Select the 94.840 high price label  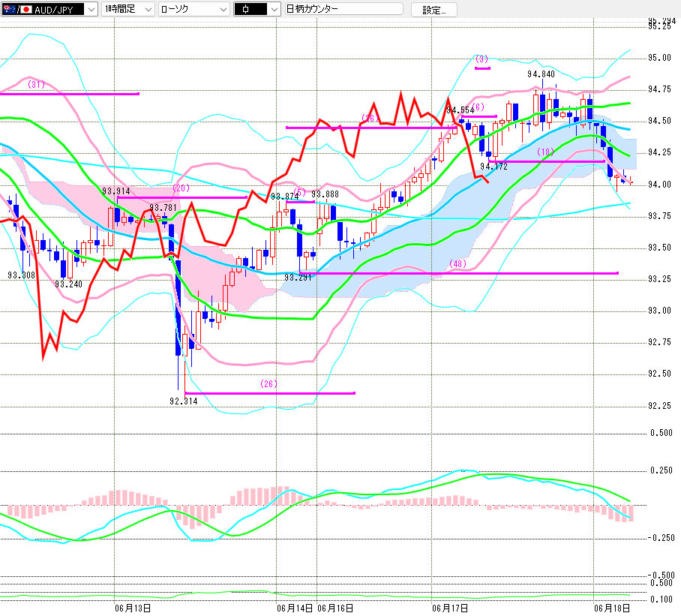tap(541, 74)
